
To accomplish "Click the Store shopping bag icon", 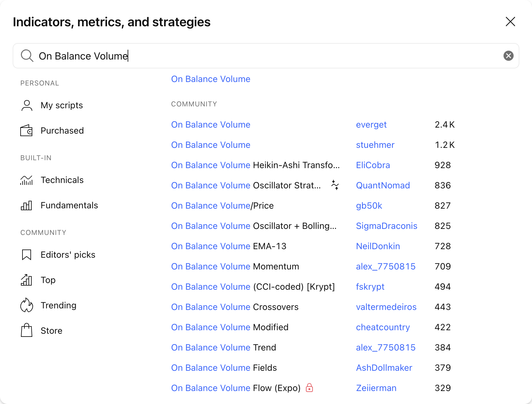I will click(x=27, y=330).
